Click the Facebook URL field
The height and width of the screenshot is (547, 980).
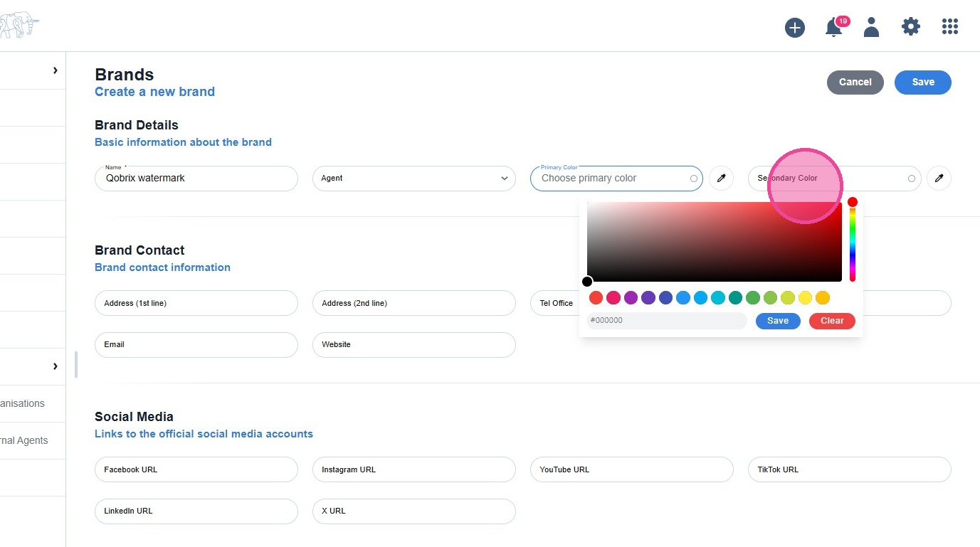196,470
